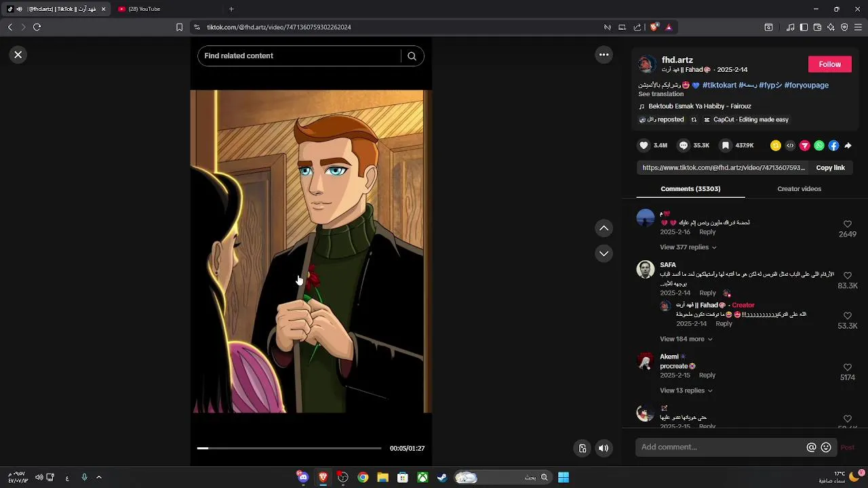Screen dimensions: 868x488
Task: Bookmark this page in address bar
Action: [179, 27]
